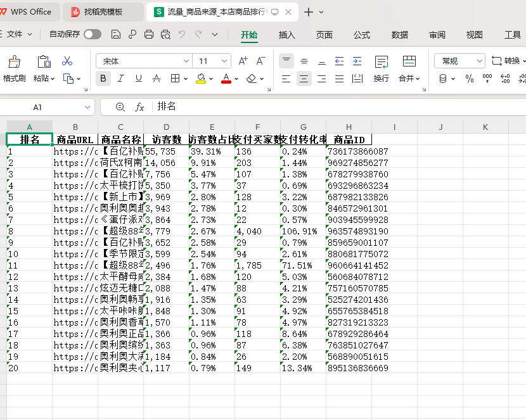Click in the formula bar showing 排名

[339, 107]
